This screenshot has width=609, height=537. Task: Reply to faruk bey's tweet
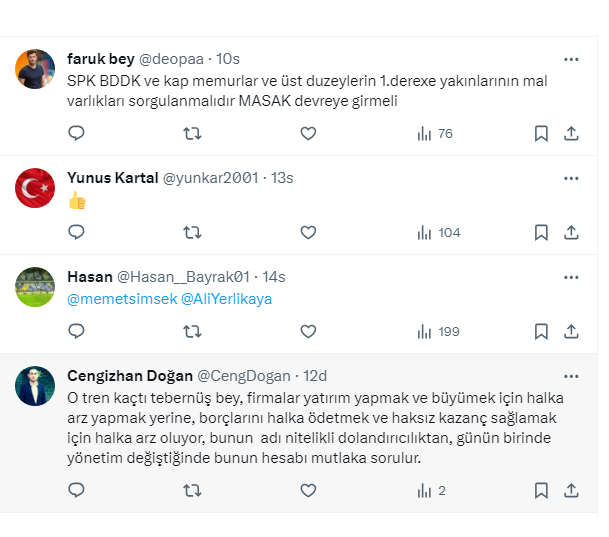76,133
